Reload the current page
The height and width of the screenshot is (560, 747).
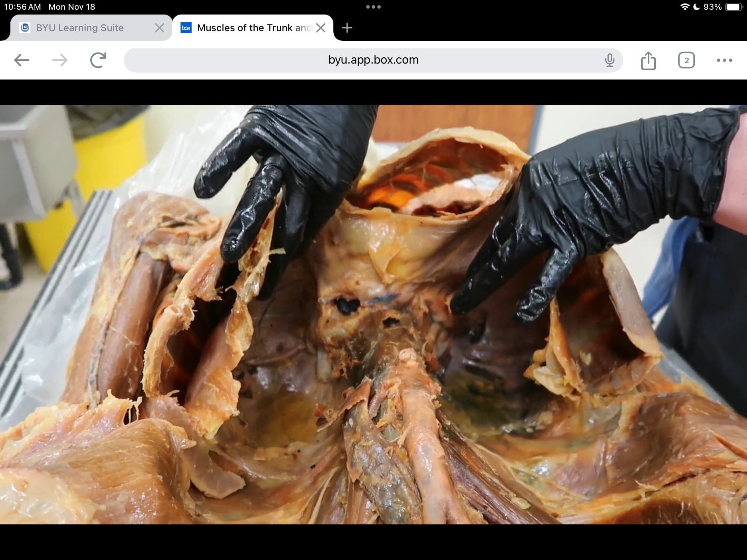(x=98, y=60)
